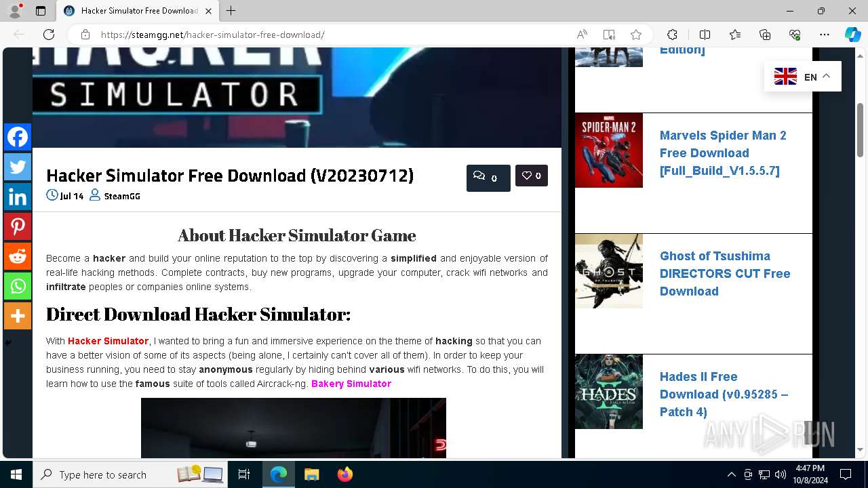The height and width of the screenshot is (488, 868).
Task: Show hidden system tray icons
Action: coord(731,474)
